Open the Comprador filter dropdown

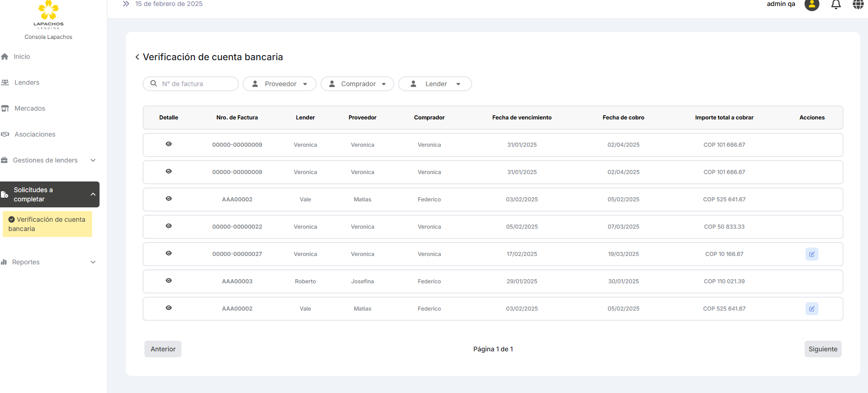click(357, 84)
